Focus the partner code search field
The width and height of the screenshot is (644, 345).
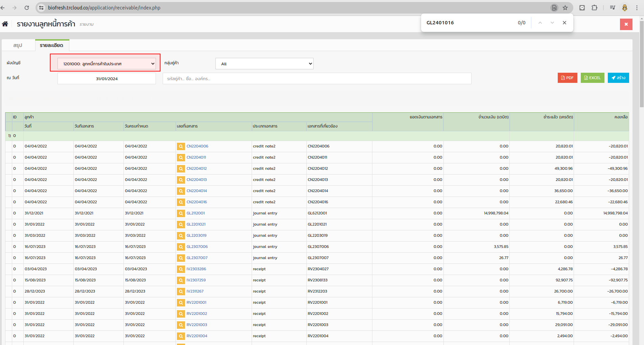[317, 78]
